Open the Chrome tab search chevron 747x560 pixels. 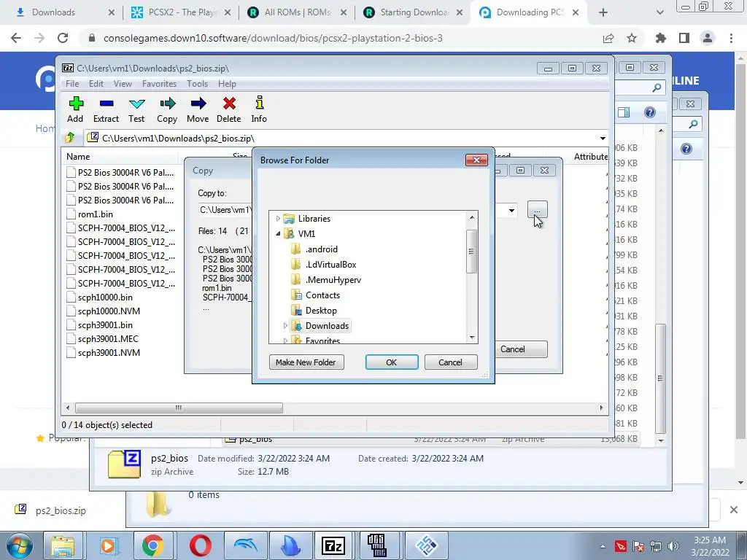pos(659,12)
